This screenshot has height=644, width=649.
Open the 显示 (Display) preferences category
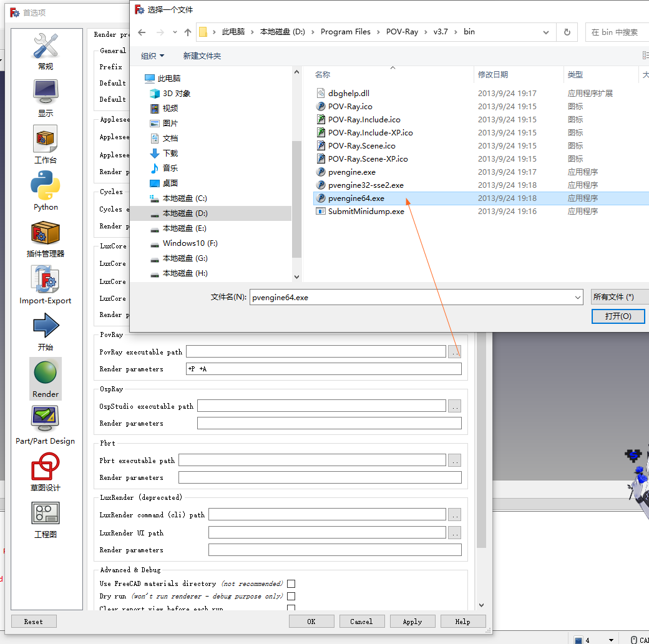coord(46,99)
